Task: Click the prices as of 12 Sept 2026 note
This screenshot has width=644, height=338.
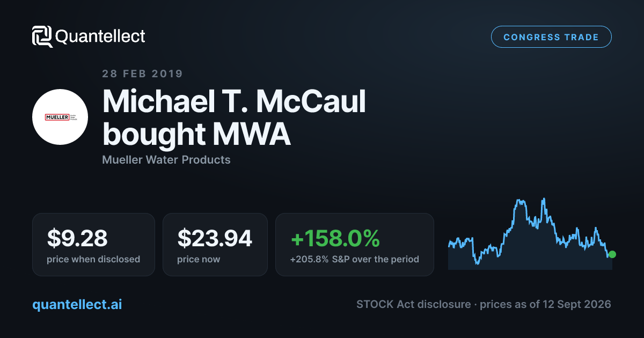Action: (x=545, y=304)
